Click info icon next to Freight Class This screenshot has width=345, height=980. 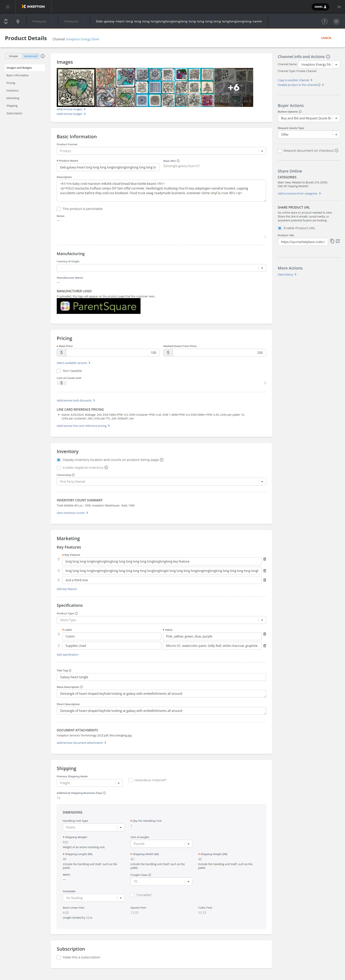coord(150,875)
